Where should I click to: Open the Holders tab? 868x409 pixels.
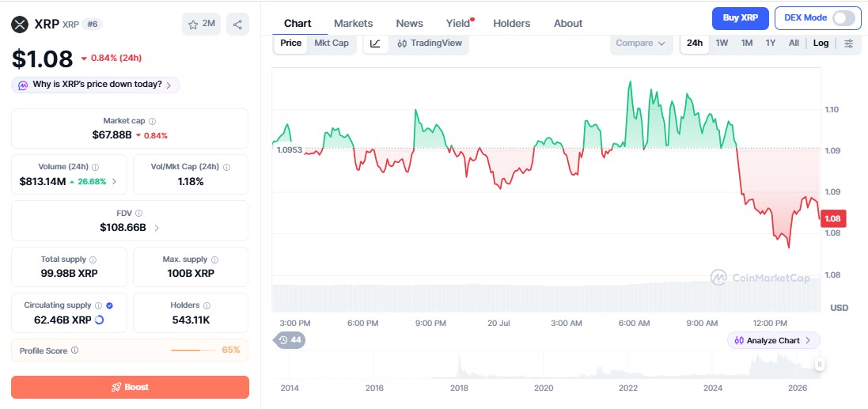tap(511, 23)
